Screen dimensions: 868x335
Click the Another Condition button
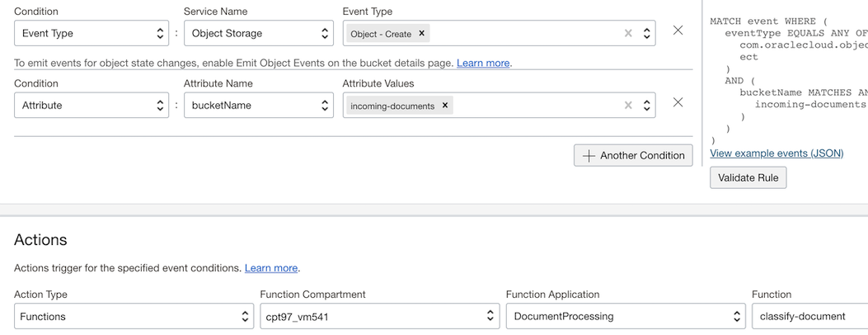[x=633, y=155]
